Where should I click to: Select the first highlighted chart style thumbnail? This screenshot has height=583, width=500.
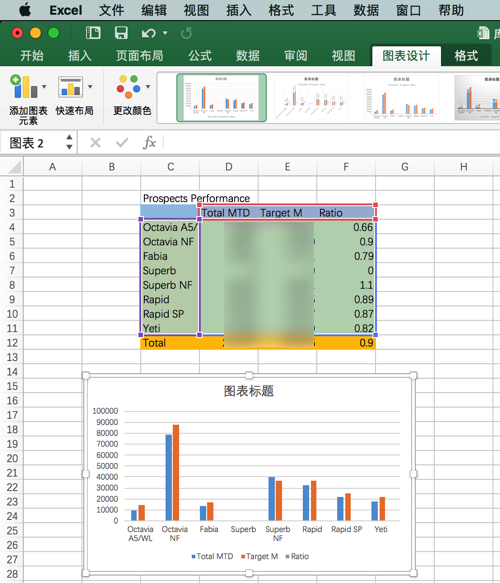221,97
